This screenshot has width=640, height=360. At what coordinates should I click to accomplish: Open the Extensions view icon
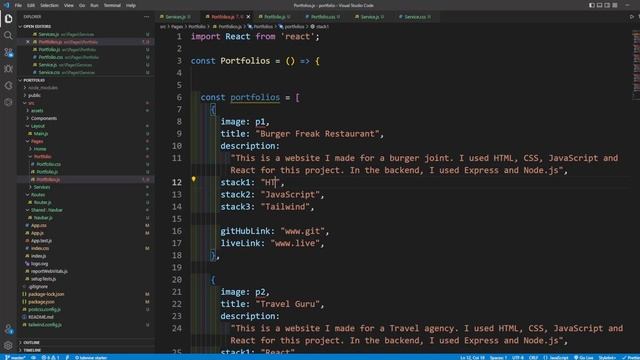(x=8, y=102)
